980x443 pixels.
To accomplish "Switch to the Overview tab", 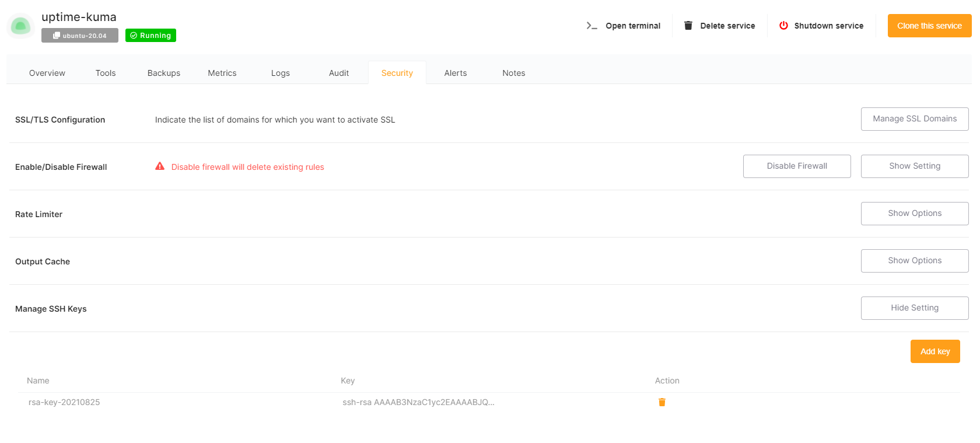I will point(47,73).
